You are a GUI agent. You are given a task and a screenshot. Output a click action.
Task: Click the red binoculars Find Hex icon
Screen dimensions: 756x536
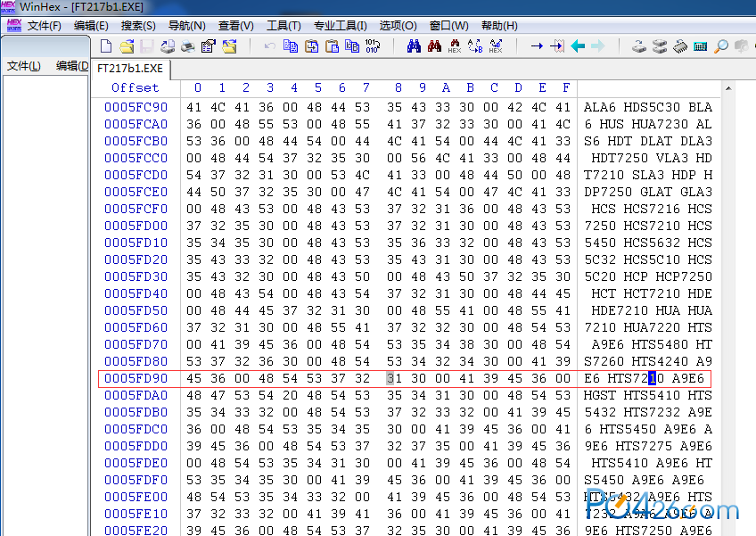tap(434, 46)
